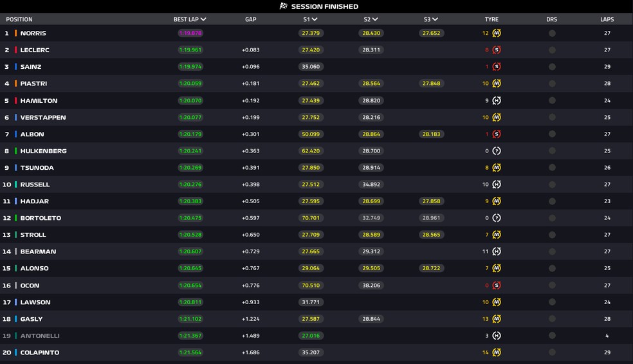Viewport: 633px width, 364px height.
Task: Click Russell's hard tyre icon
Action: click(497, 185)
